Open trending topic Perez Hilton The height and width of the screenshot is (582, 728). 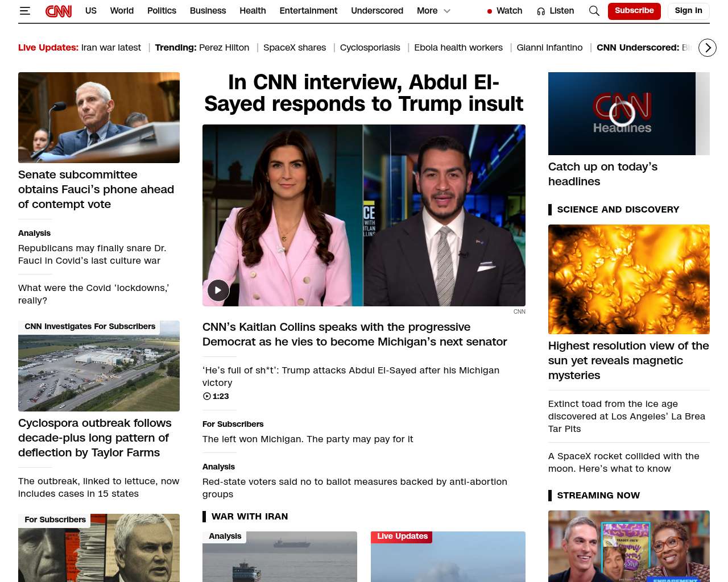click(224, 48)
